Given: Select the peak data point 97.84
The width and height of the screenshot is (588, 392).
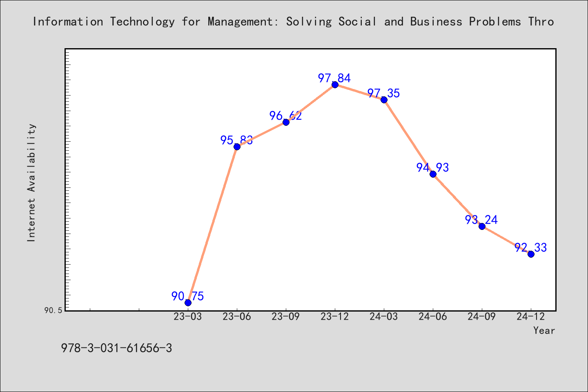Looking at the screenshot, I should pos(335,85).
